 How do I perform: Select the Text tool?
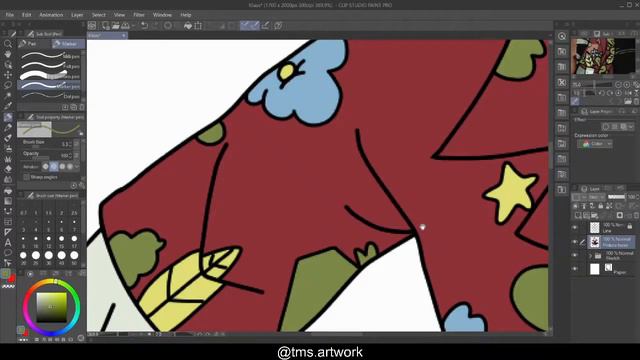7,242
